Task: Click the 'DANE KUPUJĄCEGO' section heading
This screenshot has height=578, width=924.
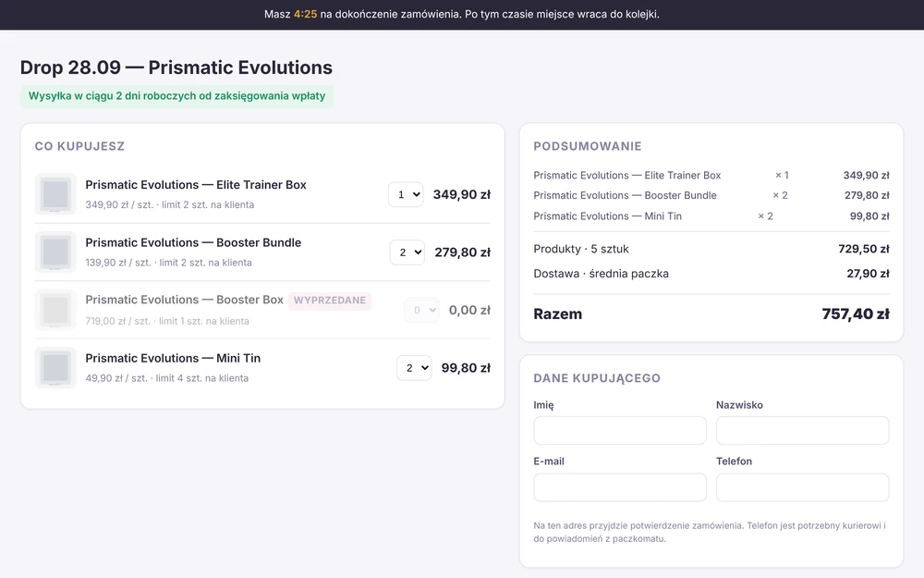Action: coord(597,378)
